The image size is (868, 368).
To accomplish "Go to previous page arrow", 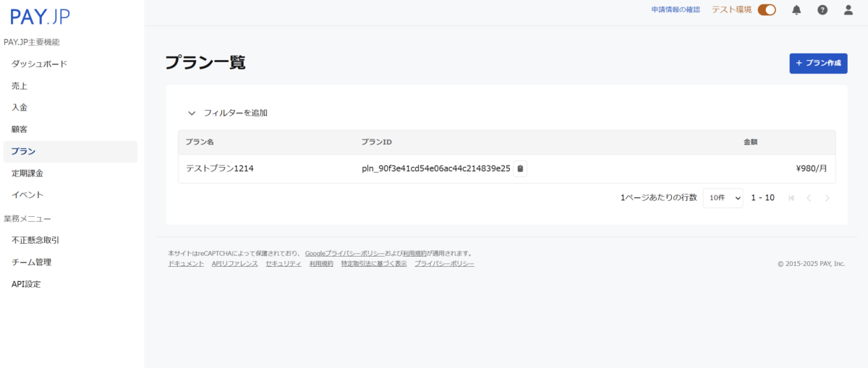I will click(x=809, y=197).
